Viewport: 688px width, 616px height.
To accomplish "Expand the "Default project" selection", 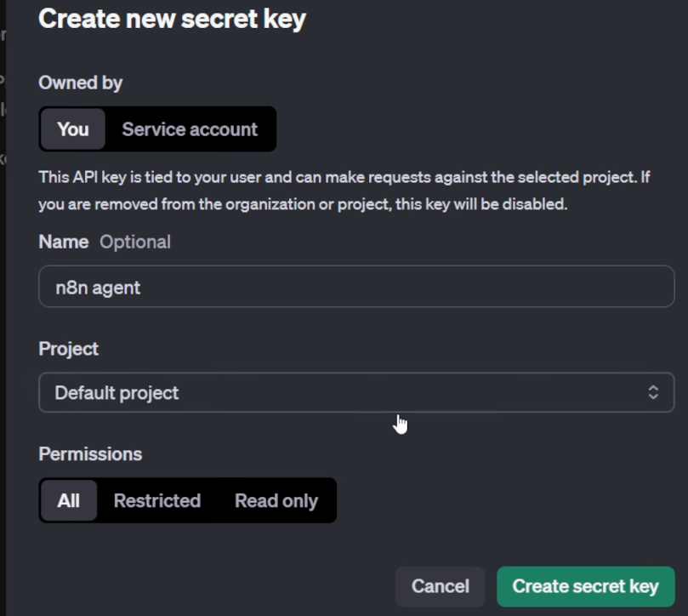I will 117,392.
